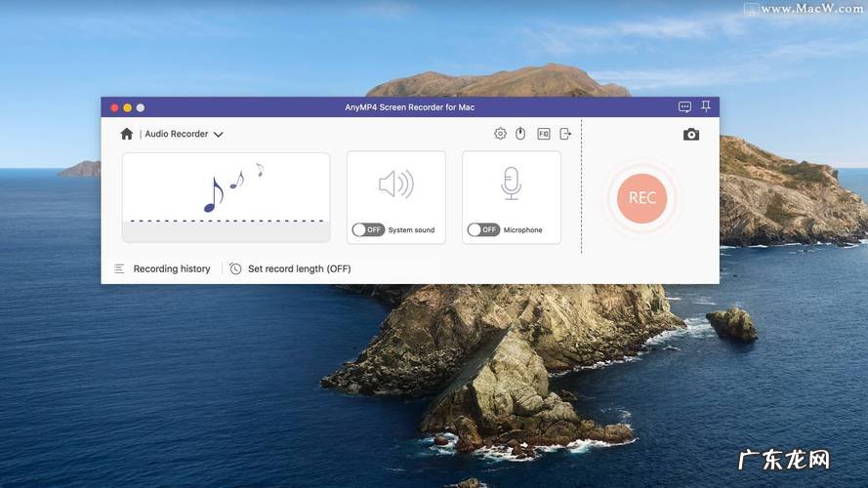Take a snapshot with camera icon
This screenshot has width=868, height=488.
tap(691, 135)
